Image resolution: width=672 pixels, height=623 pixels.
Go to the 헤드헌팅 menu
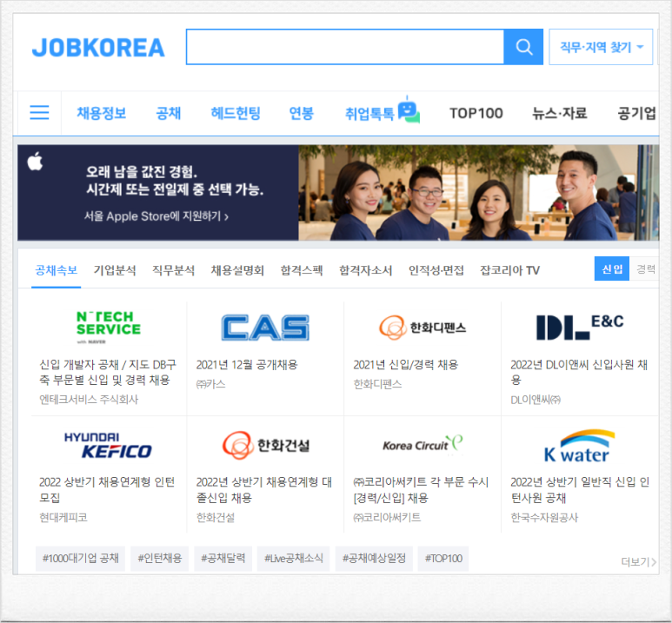coord(236,113)
